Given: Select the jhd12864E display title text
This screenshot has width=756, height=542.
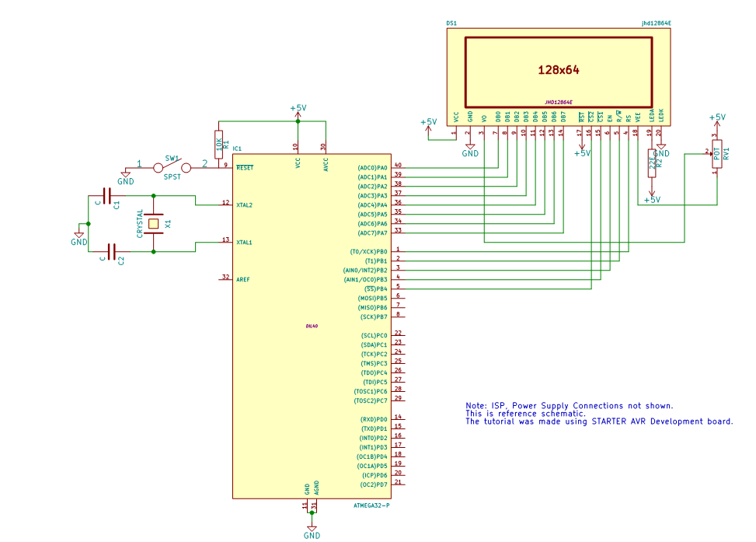Looking at the screenshot, I should (x=655, y=24).
